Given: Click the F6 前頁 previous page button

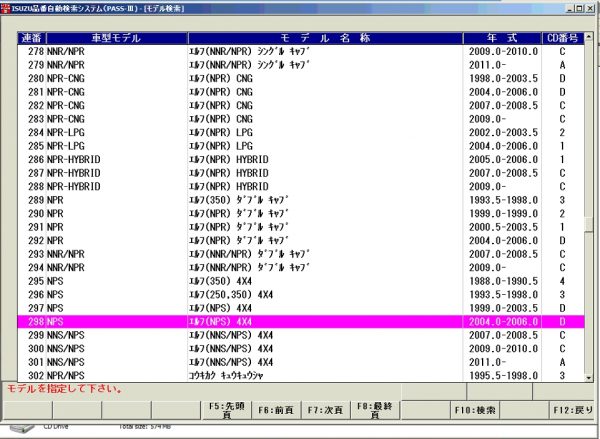Looking at the screenshot, I should [276, 410].
